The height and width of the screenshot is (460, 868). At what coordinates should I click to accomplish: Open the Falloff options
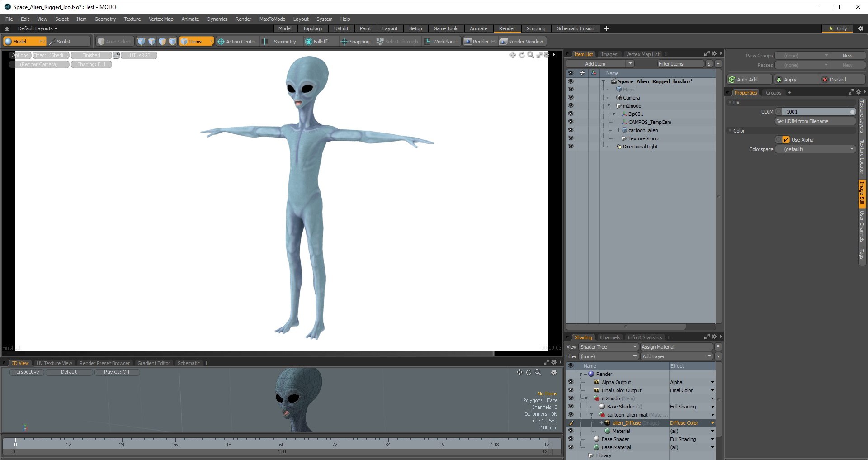(x=316, y=42)
